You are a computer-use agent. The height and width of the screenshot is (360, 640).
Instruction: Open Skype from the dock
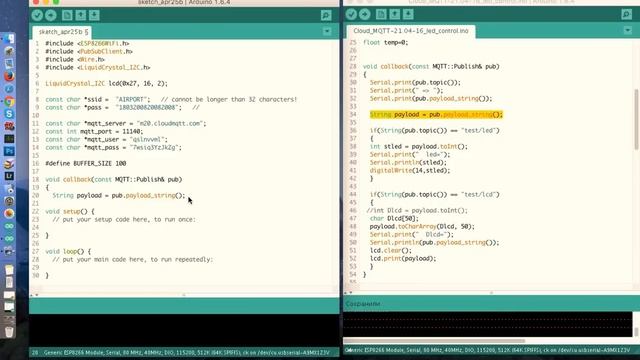(9, 114)
